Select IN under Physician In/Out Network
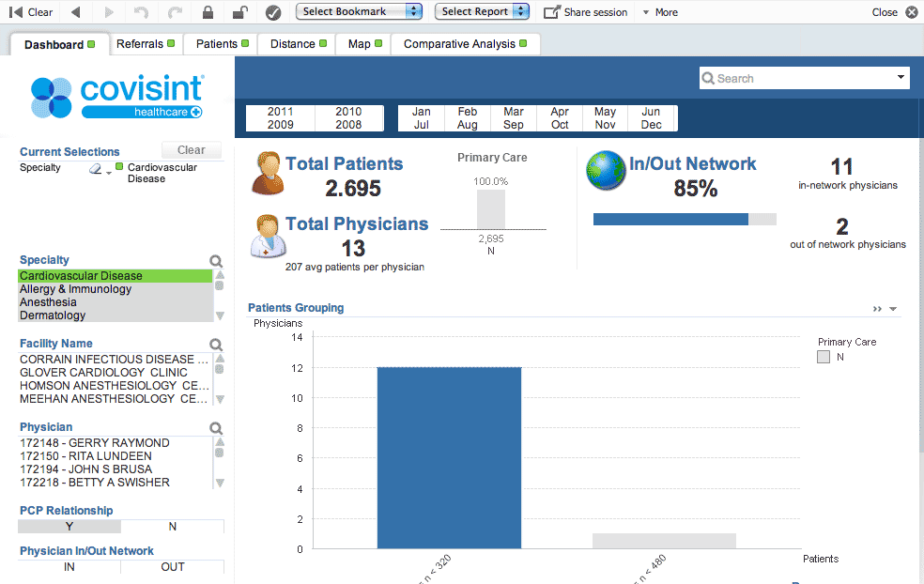The image size is (924, 584). point(69,566)
